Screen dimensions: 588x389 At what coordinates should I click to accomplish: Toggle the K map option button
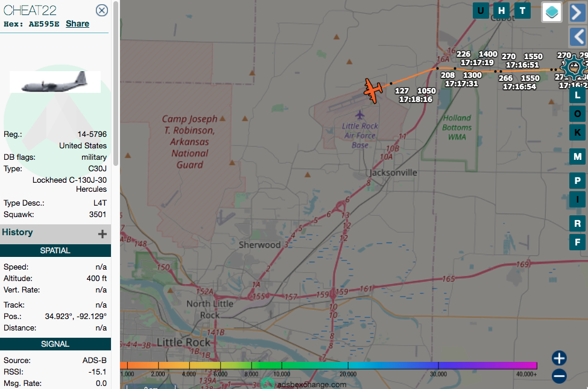578,133
